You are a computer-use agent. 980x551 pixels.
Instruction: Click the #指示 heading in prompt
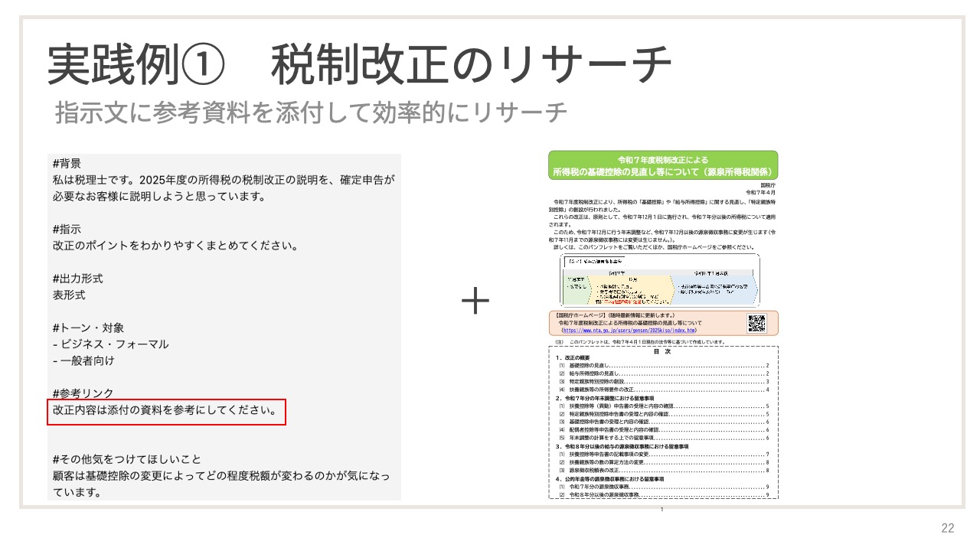coord(67,230)
